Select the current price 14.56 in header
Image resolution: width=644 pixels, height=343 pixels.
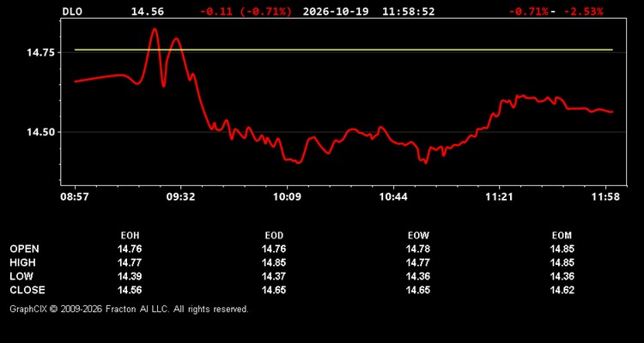coord(148,11)
